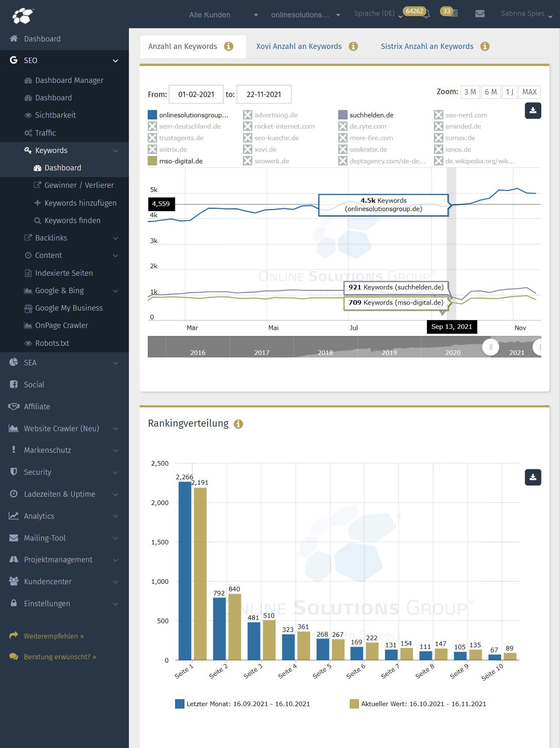Image resolution: width=560 pixels, height=748 pixels.
Task: Click the to date field
Action: [x=264, y=94]
